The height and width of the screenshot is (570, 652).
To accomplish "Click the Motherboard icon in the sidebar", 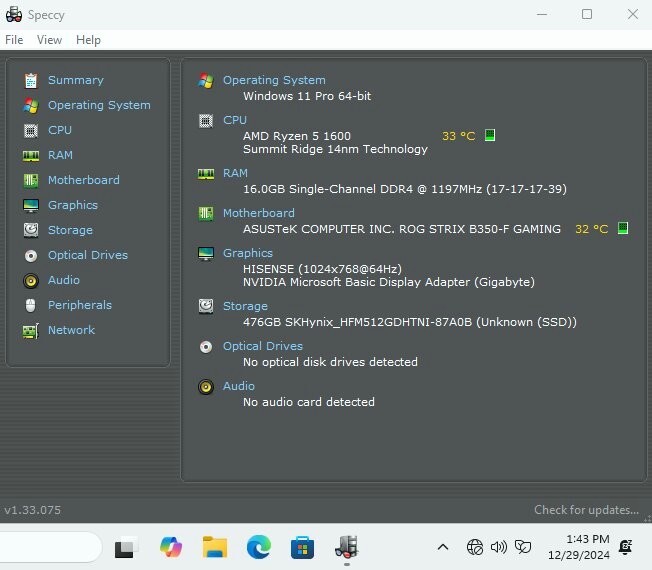I will [31, 180].
